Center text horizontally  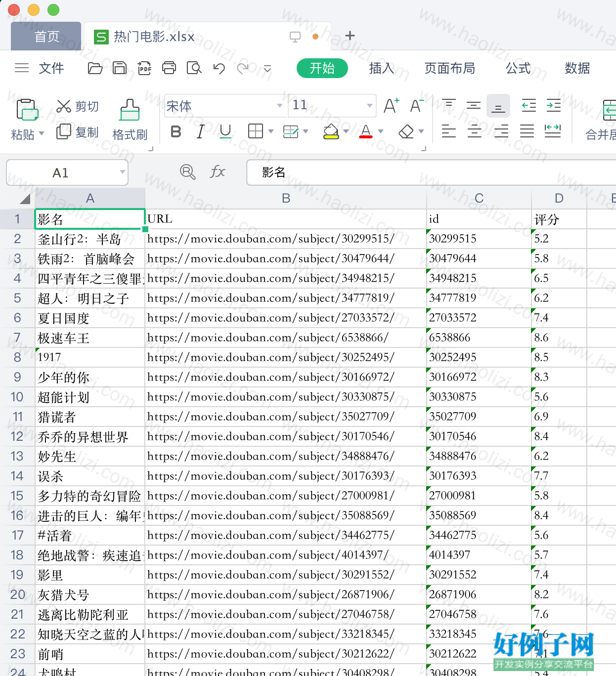pyautogui.click(x=475, y=131)
